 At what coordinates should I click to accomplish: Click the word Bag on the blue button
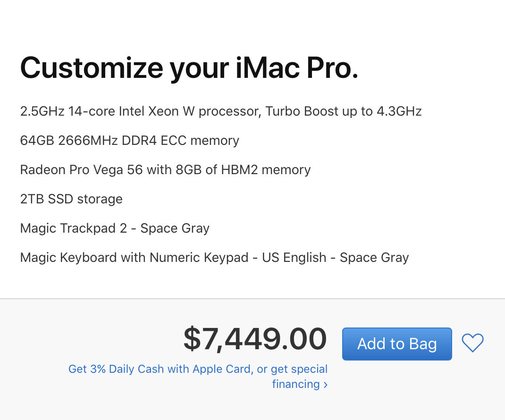pos(423,344)
